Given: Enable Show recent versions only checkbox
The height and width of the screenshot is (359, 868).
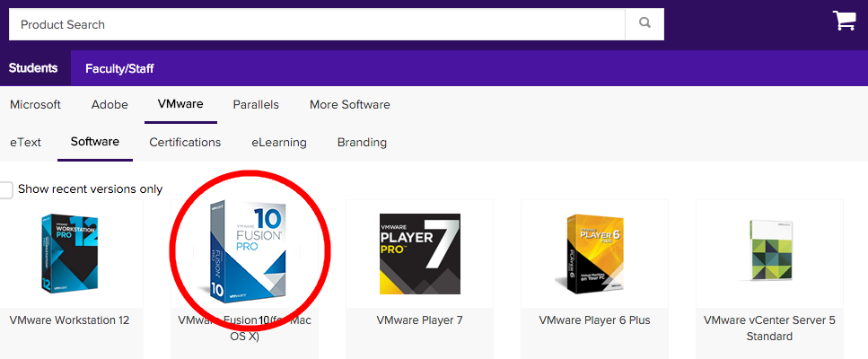Looking at the screenshot, I should click(x=6, y=189).
